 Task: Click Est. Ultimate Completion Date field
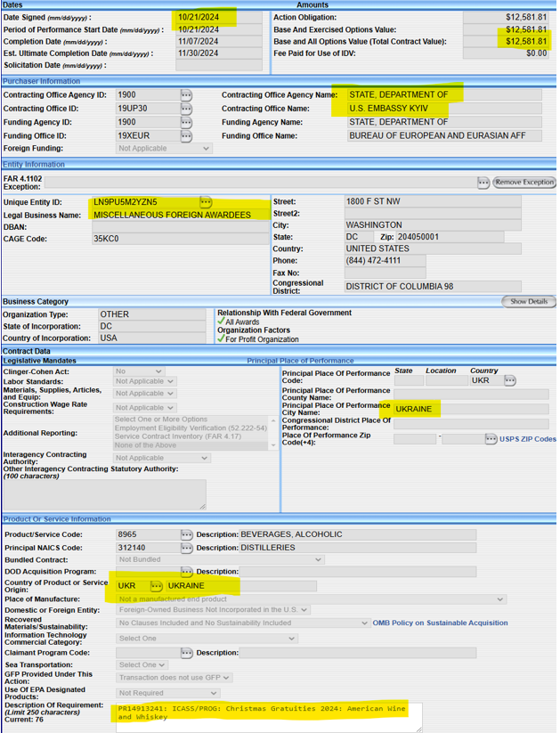point(219,53)
